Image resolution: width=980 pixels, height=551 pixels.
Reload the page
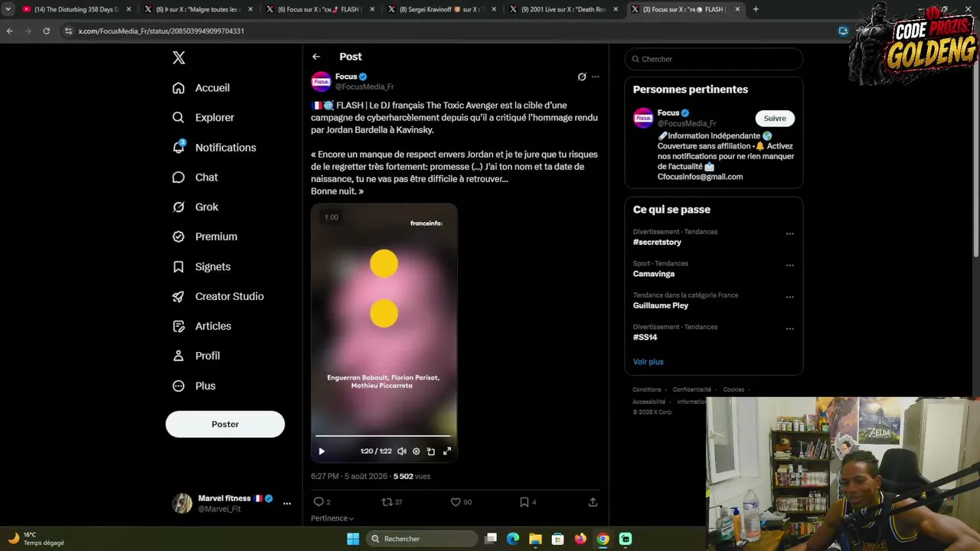coord(47,31)
